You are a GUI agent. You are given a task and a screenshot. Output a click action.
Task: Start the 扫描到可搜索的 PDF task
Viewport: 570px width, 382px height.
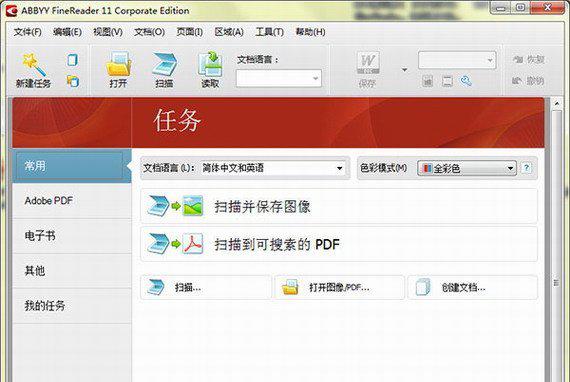pyautogui.click(x=339, y=244)
